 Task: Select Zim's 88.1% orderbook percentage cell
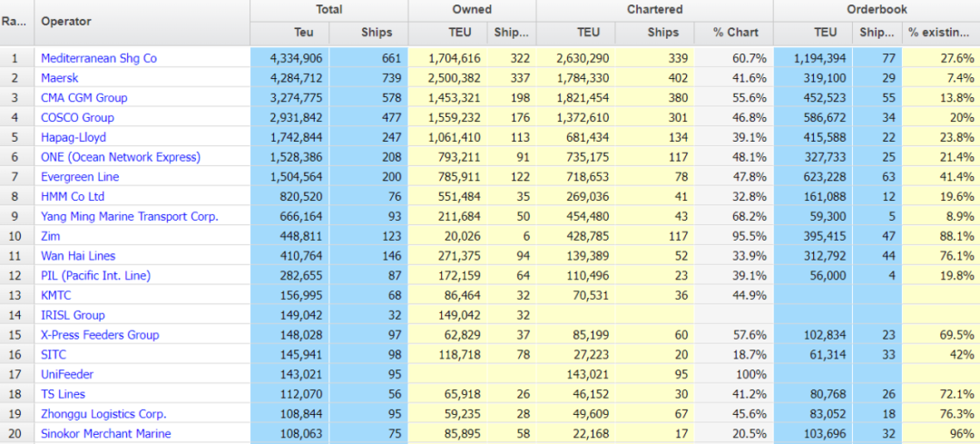pyautogui.click(x=941, y=236)
